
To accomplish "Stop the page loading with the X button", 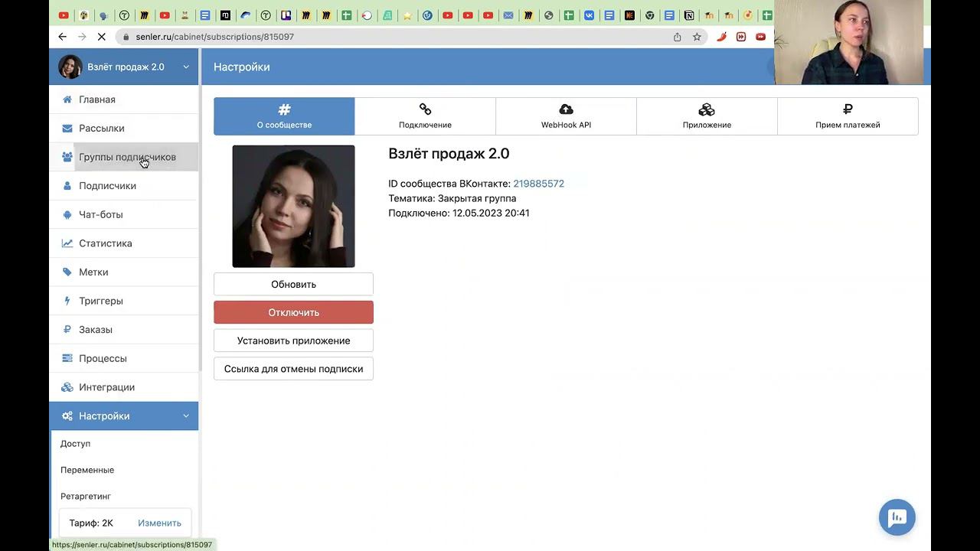I will coord(102,37).
